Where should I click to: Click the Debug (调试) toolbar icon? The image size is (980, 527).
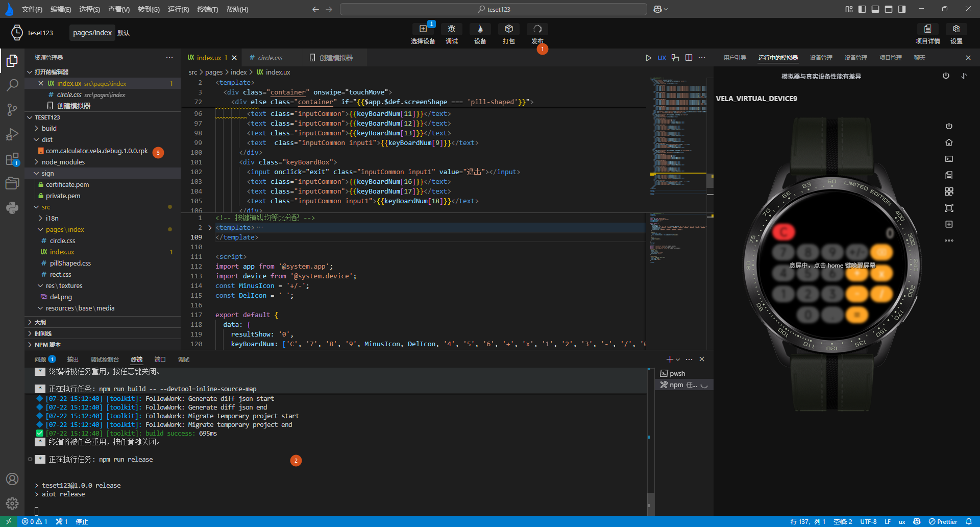[451, 30]
